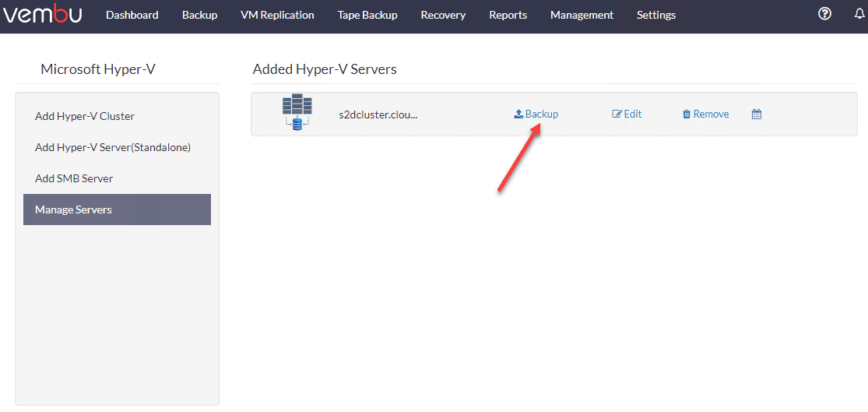
Task: Open the notifications bell icon
Action: [859, 15]
